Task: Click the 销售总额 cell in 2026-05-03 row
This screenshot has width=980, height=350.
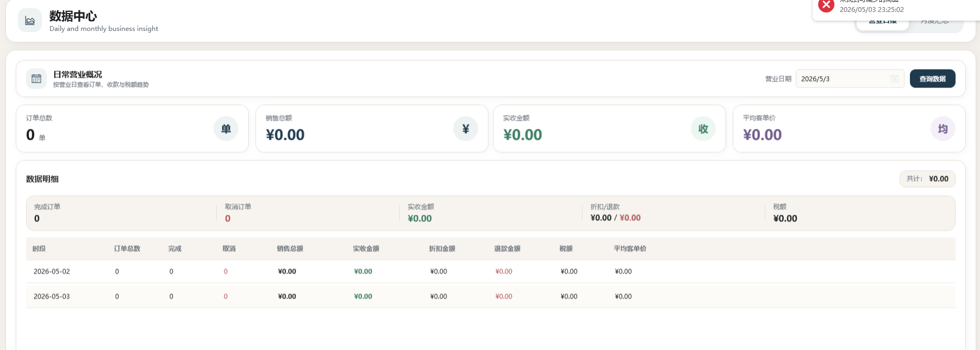Action: point(287,297)
